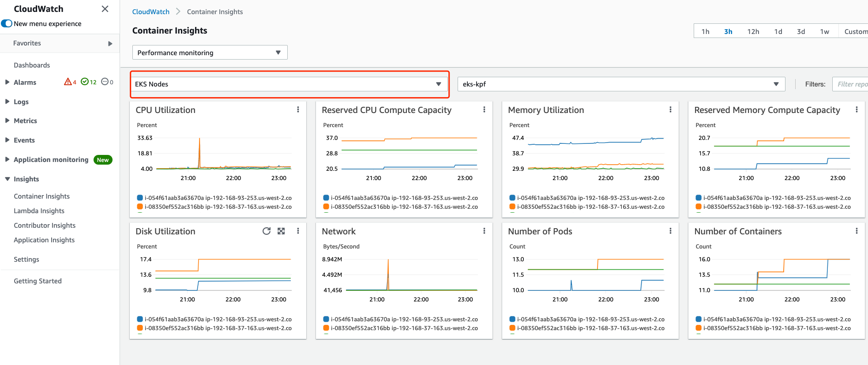The image size is (868, 365).
Task: Open the eks-kpf cluster dropdown
Action: point(621,84)
